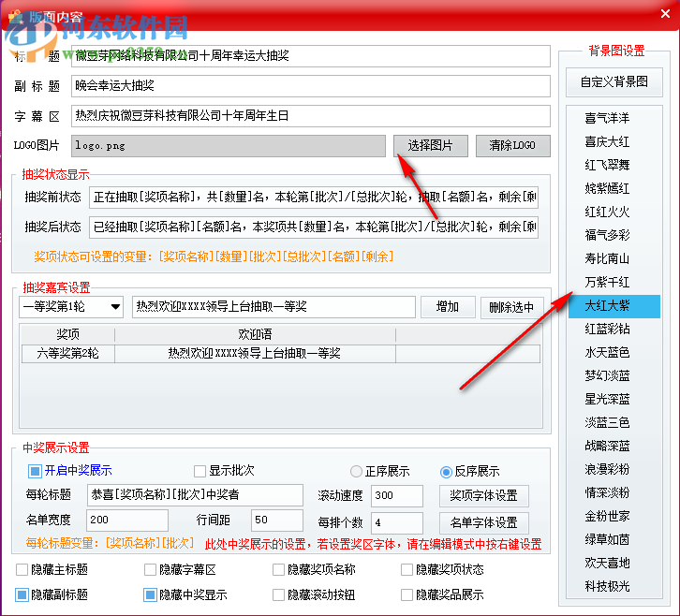
Task: Select the 情深淡粉 background theme
Action: pos(614,492)
